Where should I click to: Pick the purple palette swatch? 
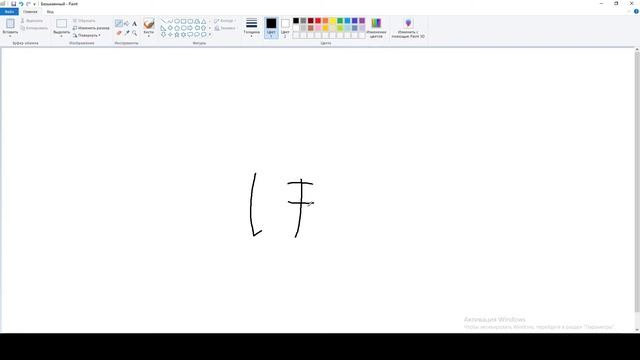click(x=362, y=20)
